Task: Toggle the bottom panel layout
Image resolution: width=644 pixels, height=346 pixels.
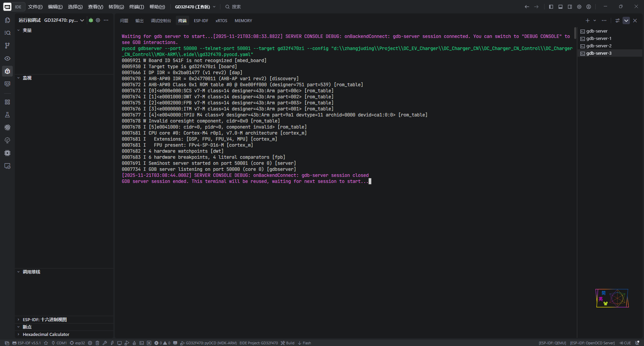Action: (560, 7)
